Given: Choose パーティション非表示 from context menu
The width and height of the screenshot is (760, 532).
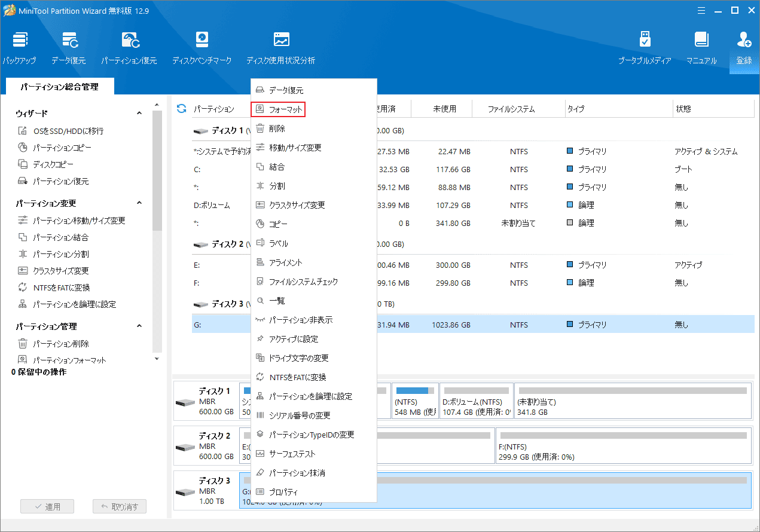Looking at the screenshot, I should point(314,320).
